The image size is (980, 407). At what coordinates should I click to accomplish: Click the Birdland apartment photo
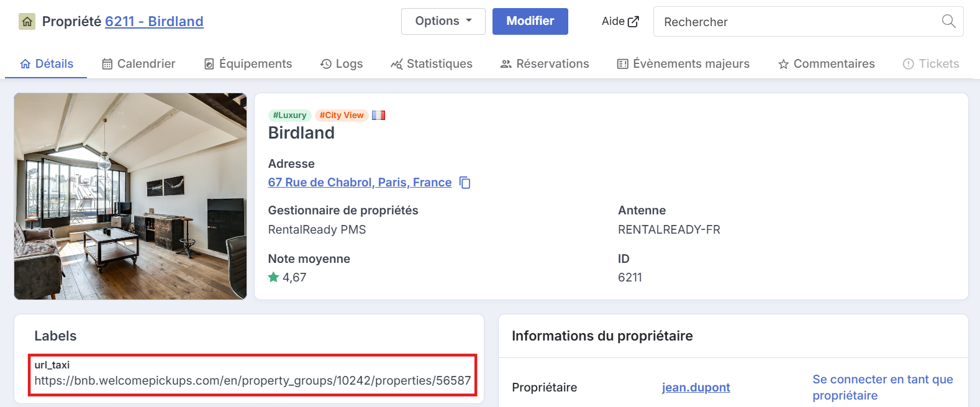point(130,196)
